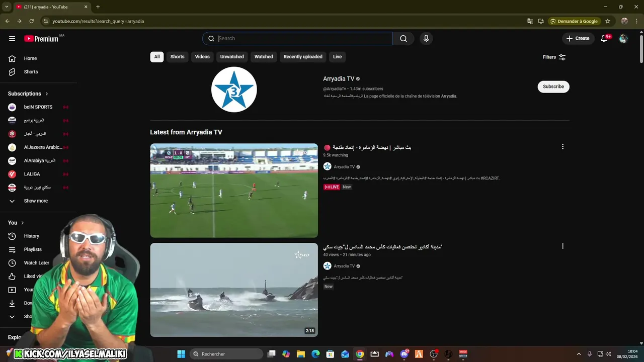Click channel icon beside the live video's Arryadia TV
Image resolution: width=644 pixels, height=362 pixels.
pos(327,166)
